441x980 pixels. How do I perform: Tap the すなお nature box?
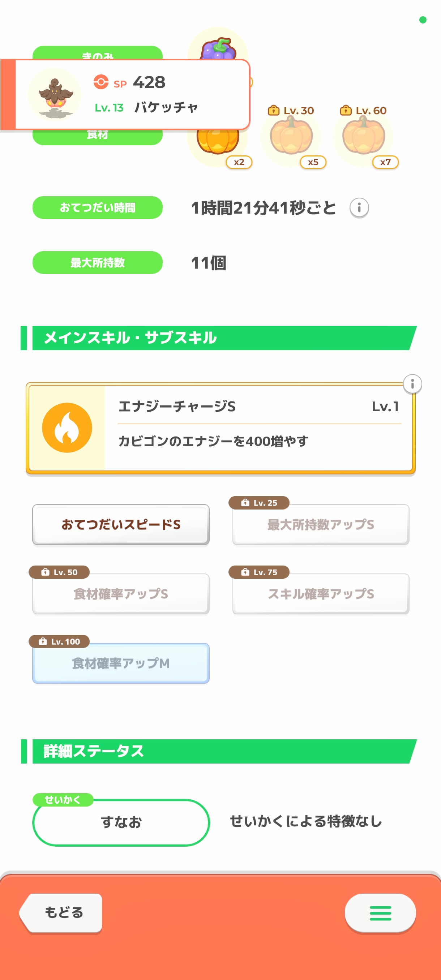click(121, 822)
